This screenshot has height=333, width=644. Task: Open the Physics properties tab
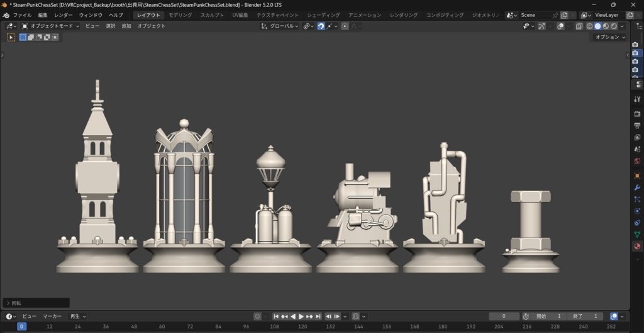click(x=637, y=212)
